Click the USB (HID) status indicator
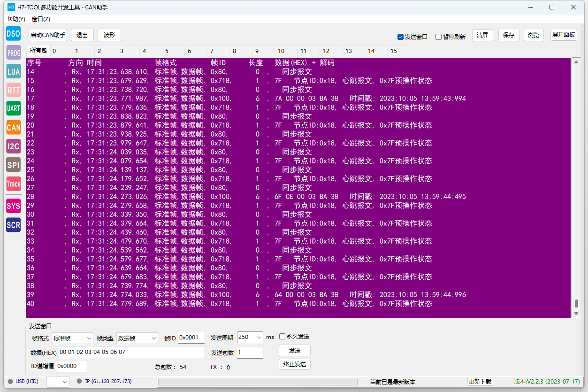 (23, 381)
